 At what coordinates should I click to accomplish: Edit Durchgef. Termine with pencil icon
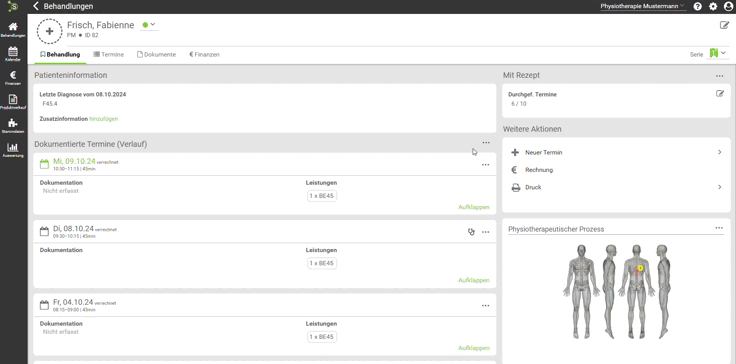point(720,94)
